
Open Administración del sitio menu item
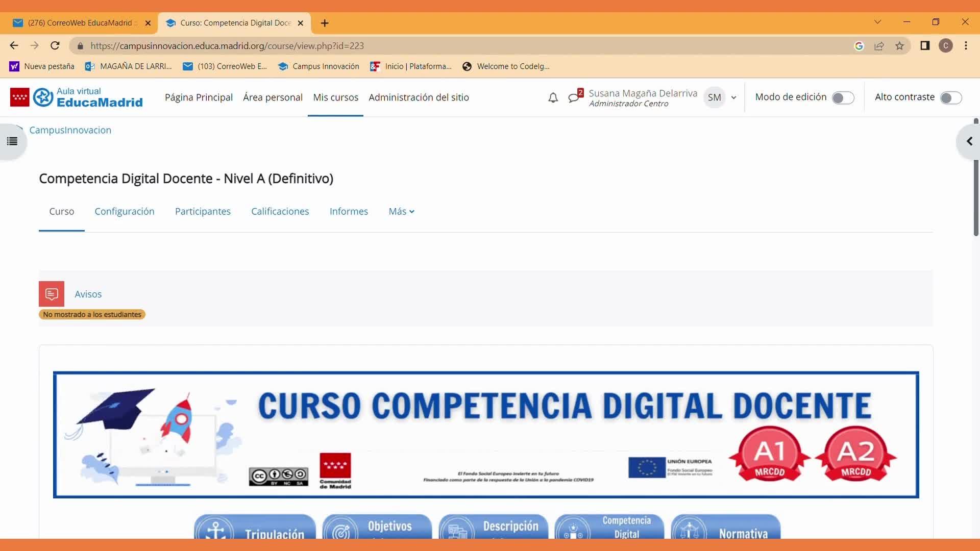point(419,97)
